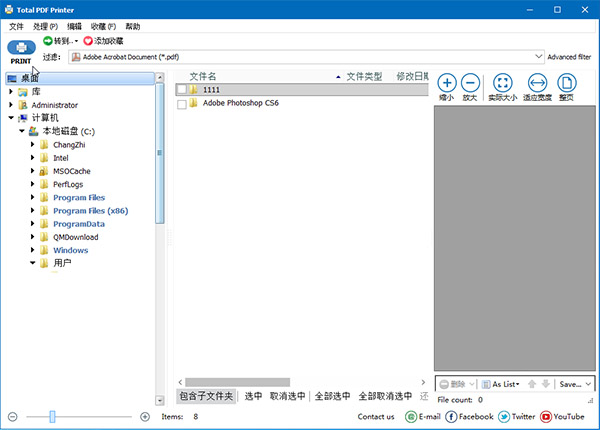Image resolution: width=600 pixels, height=430 pixels.
Task: Click the zoom in (放大) preview icon
Action: [470, 84]
